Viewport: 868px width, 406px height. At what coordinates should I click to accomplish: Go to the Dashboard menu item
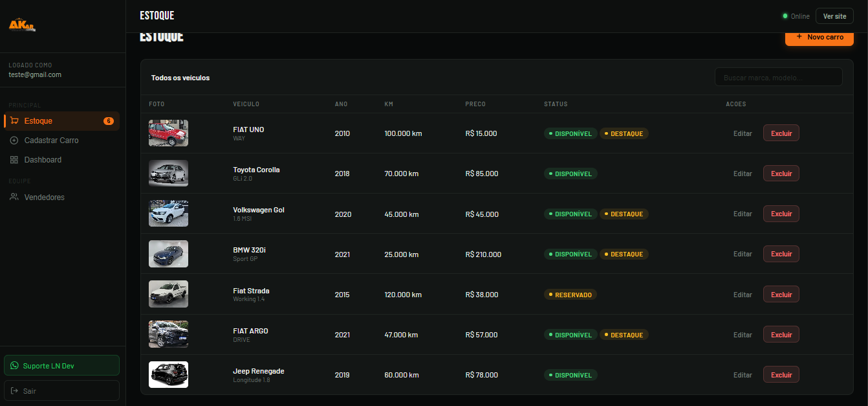pos(61,160)
